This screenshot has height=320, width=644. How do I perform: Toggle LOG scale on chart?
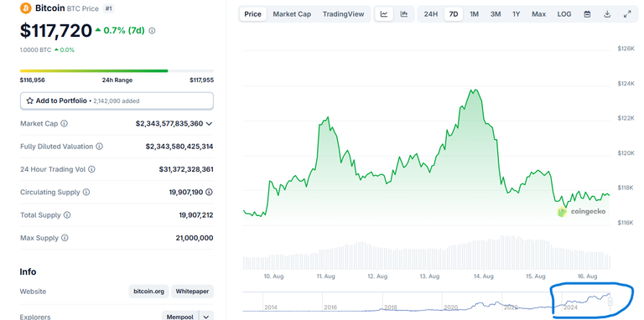click(x=563, y=14)
